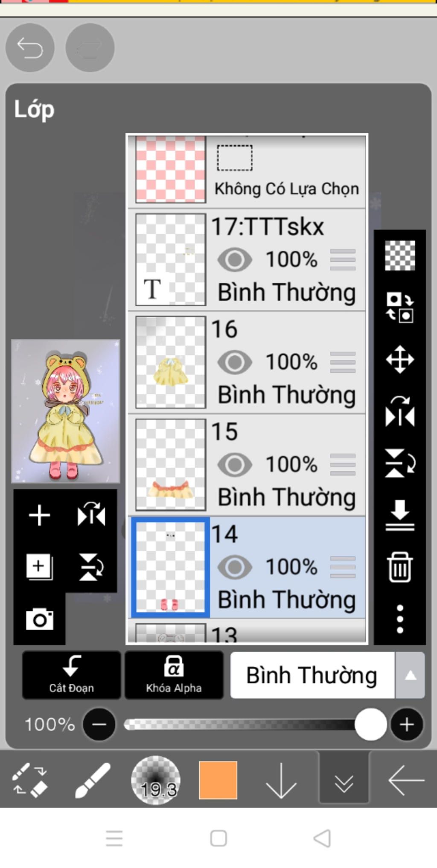Screen dimensions: 437x868
Task: Tap the undo arrow button
Action: (x=30, y=47)
